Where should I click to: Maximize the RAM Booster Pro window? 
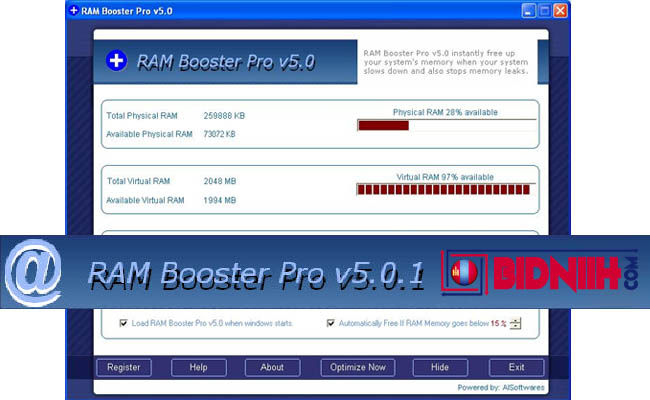[544, 11]
